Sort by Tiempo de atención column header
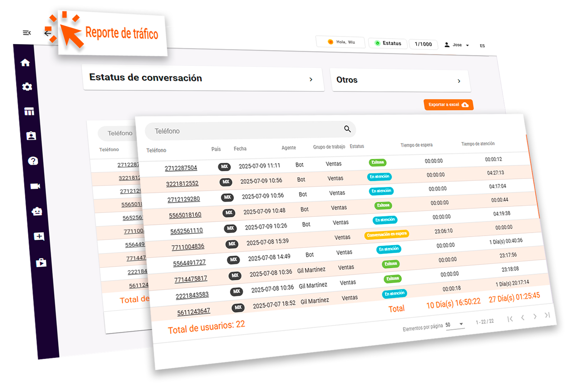This screenshot has height=392, width=572. point(478,144)
